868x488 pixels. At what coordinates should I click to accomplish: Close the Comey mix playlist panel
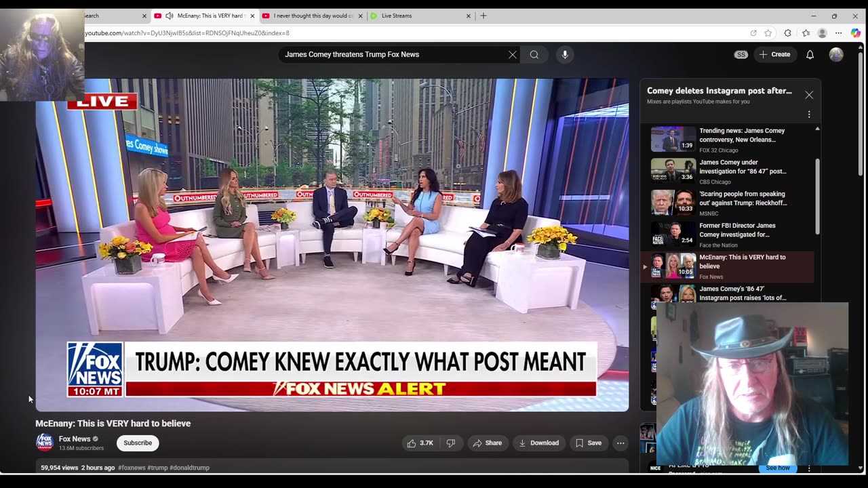tap(809, 95)
